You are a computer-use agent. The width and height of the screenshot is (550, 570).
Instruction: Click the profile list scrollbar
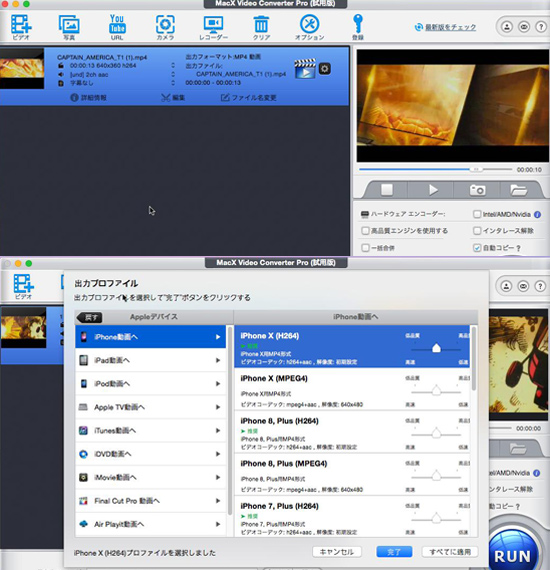tap(474, 358)
